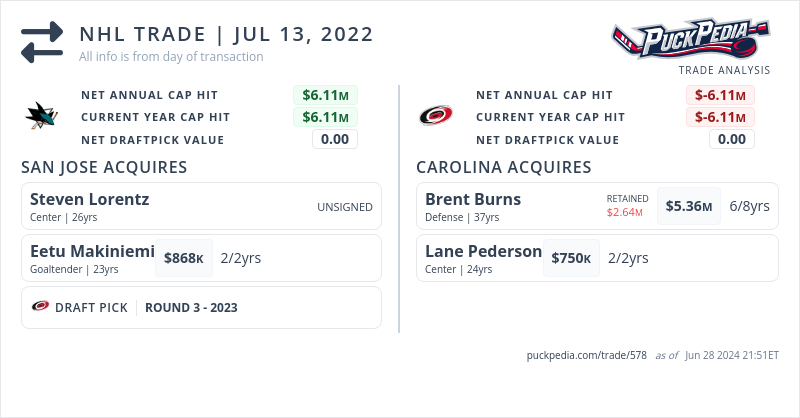Open Brent Burns player card
The height and width of the screenshot is (418, 800).
473,199
